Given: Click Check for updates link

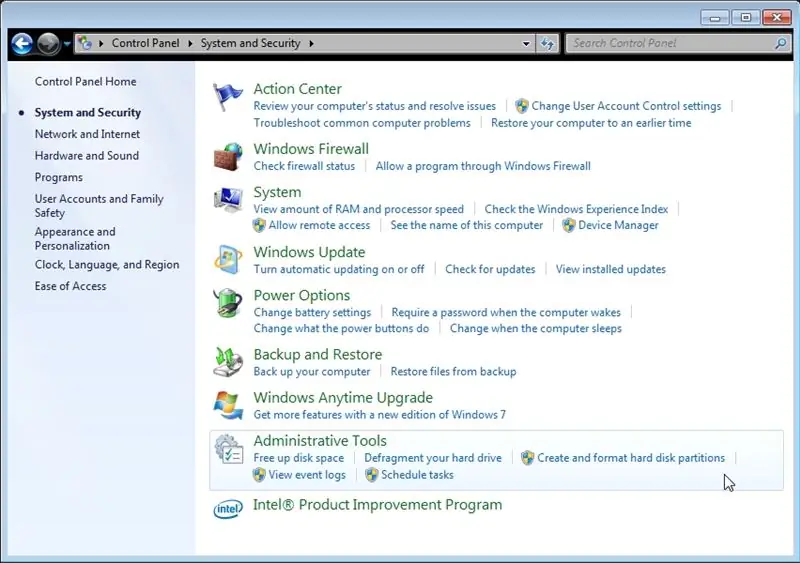Looking at the screenshot, I should 490,269.
